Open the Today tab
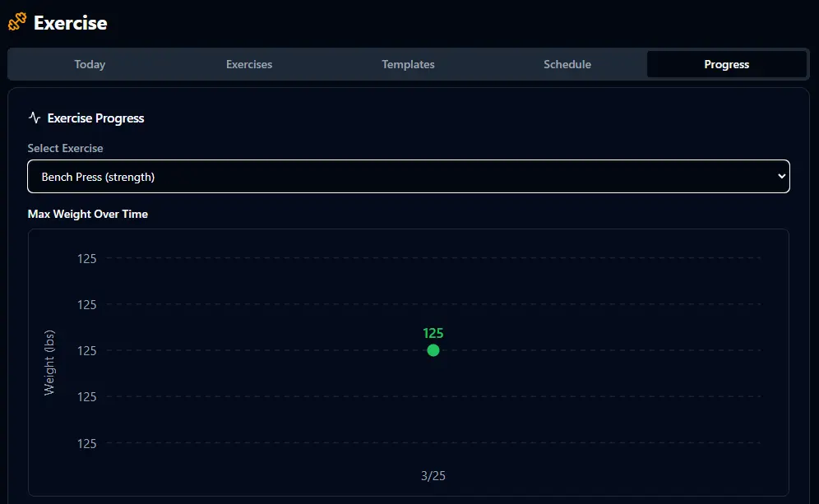The height and width of the screenshot is (504, 819). [90, 64]
